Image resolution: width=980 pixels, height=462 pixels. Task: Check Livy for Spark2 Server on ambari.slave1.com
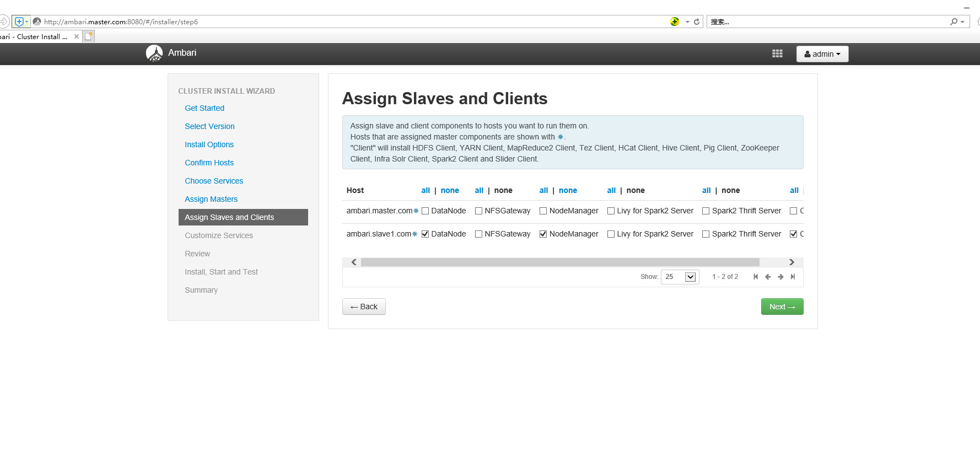611,234
